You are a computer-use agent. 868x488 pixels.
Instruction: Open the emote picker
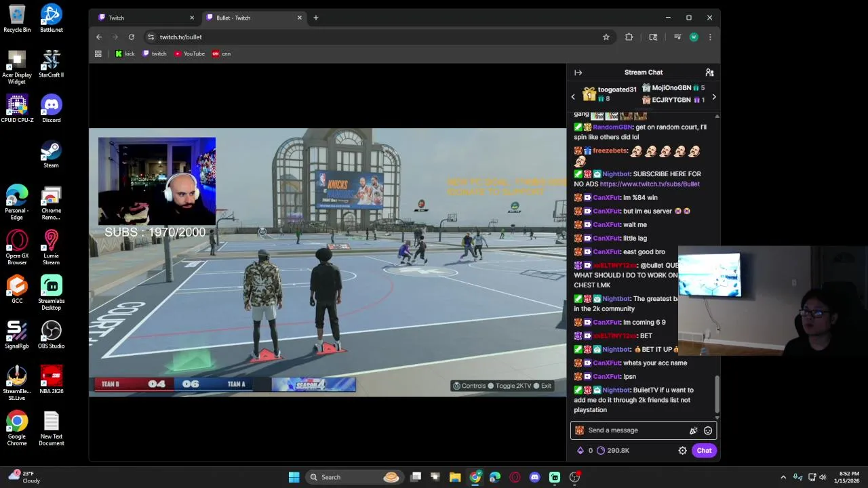tap(708, 430)
